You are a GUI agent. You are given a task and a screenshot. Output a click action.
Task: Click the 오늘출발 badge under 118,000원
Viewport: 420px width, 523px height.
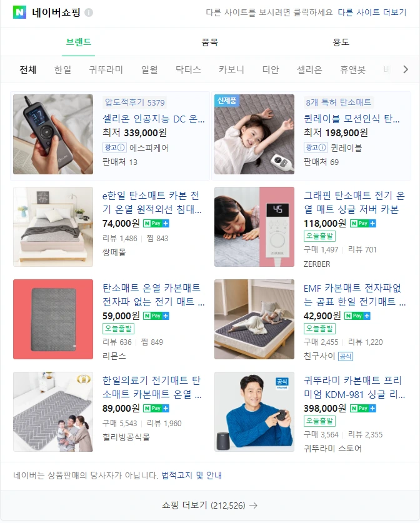(319, 236)
